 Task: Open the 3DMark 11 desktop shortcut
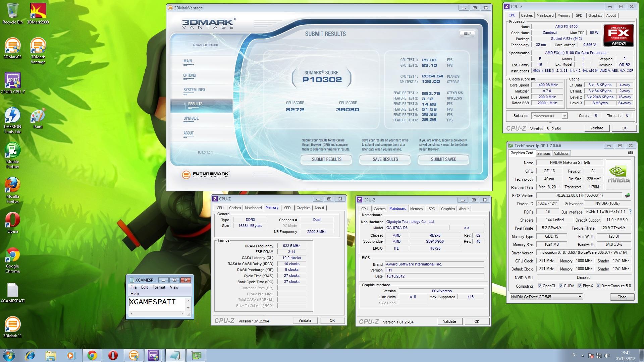coord(12,327)
